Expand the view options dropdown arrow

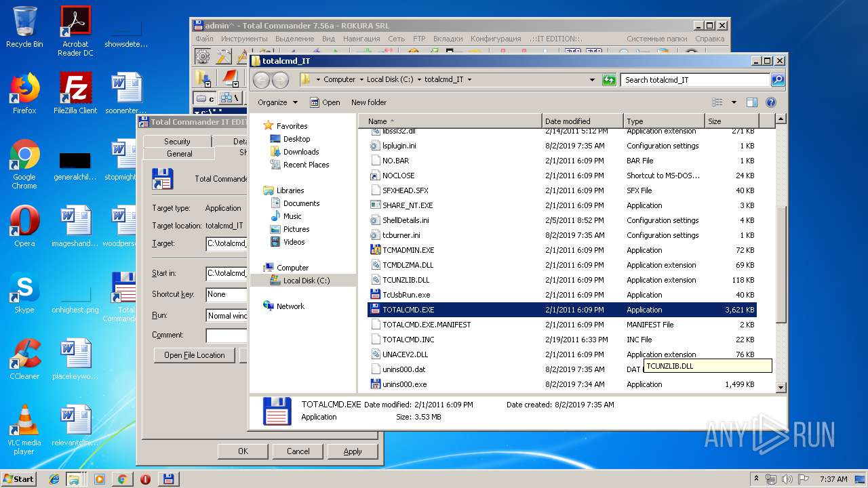[734, 102]
